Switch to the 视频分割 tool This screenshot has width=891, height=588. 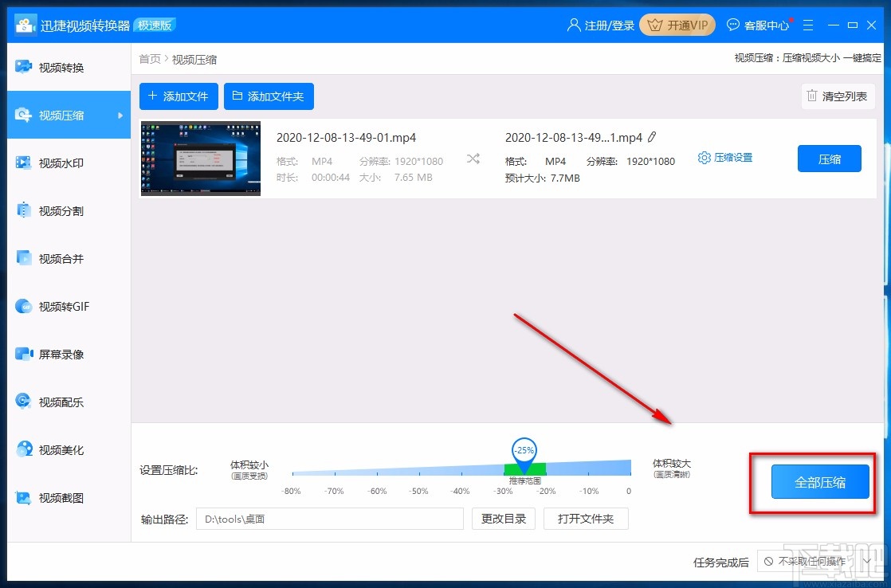point(61,210)
